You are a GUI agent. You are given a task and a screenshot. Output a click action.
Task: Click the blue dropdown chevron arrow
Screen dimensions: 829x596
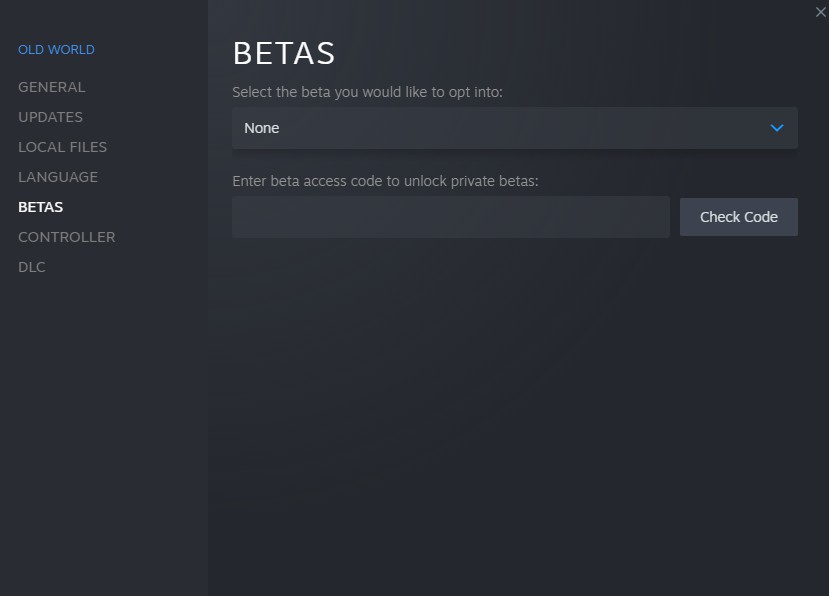777,128
